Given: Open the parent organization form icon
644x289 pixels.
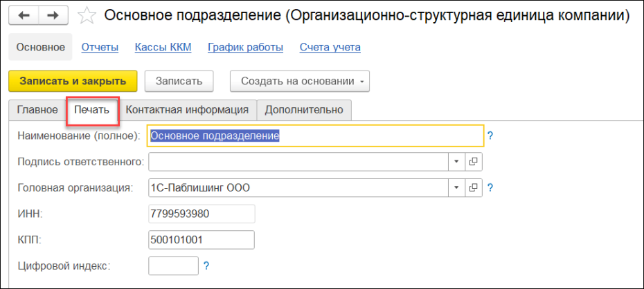Looking at the screenshot, I should (x=474, y=188).
